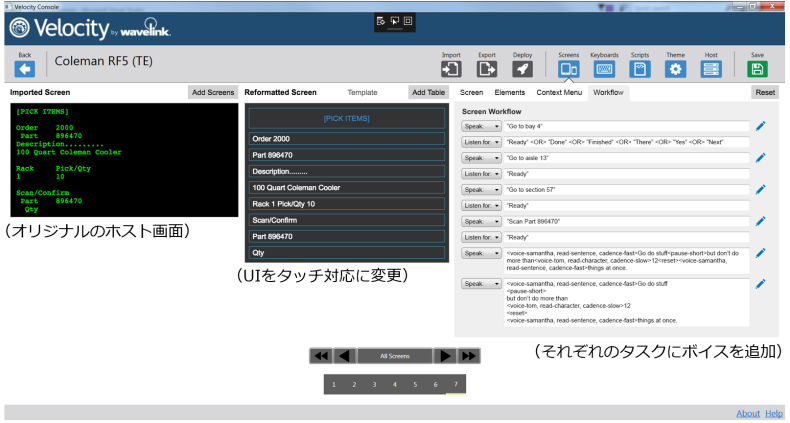Edit the "Go to bay 4" speak entry pencil
The width and height of the screenshot is (790, 423).
coord(761,126)
